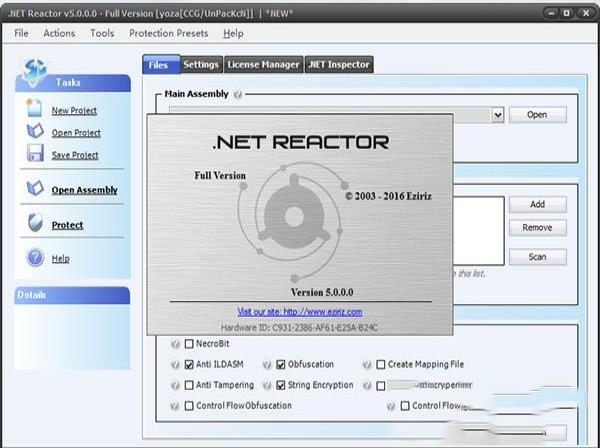The width and height of the screenshot is (600, 448).
Task: Click the Help link in Tasks panel
Action: 60,258
